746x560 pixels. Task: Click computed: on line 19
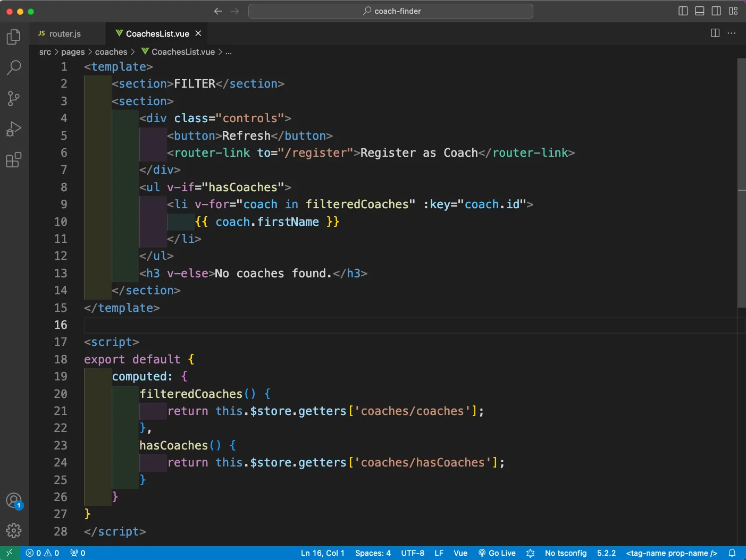142,376
